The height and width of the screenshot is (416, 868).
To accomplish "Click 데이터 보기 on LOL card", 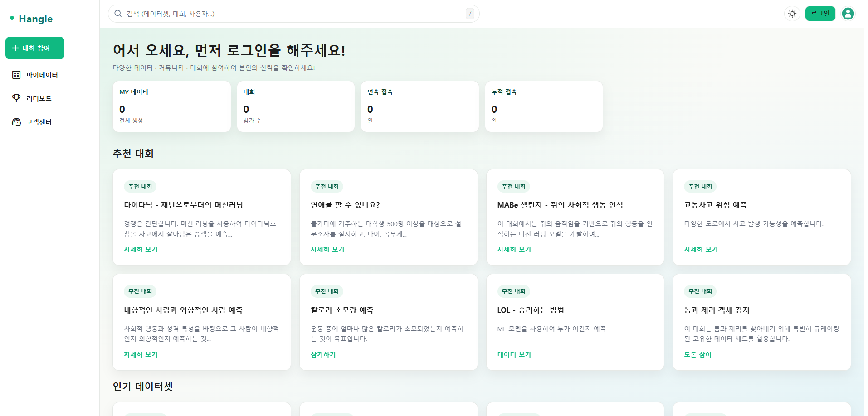I will point(514,354).
